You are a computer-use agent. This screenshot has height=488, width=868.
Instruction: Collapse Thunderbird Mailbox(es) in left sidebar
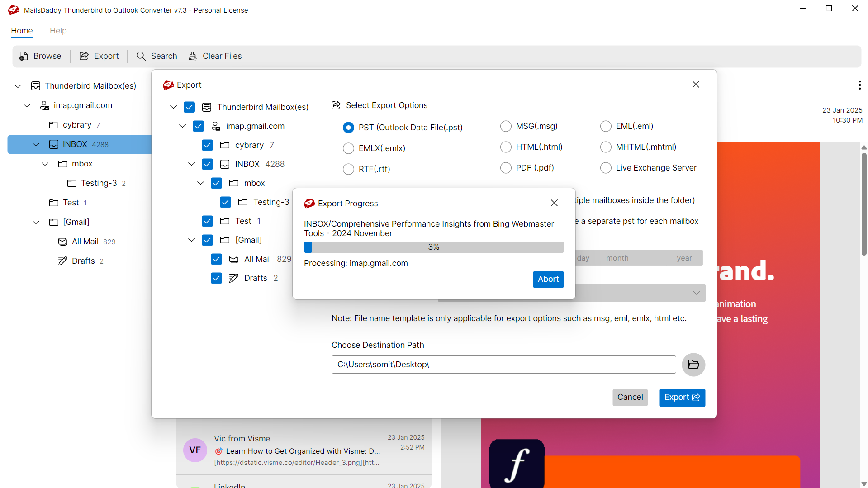[18, 86]
